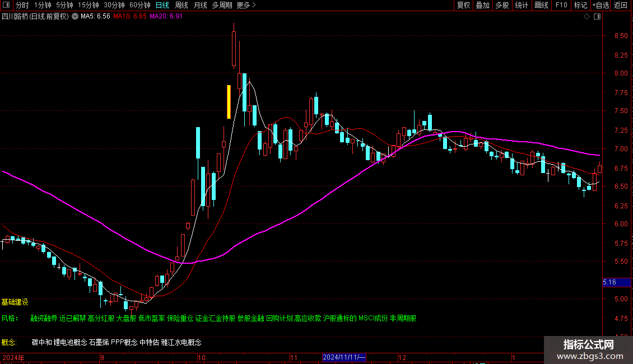
Task: Click the 高分红股 style tag
Action: pos(101,319)
